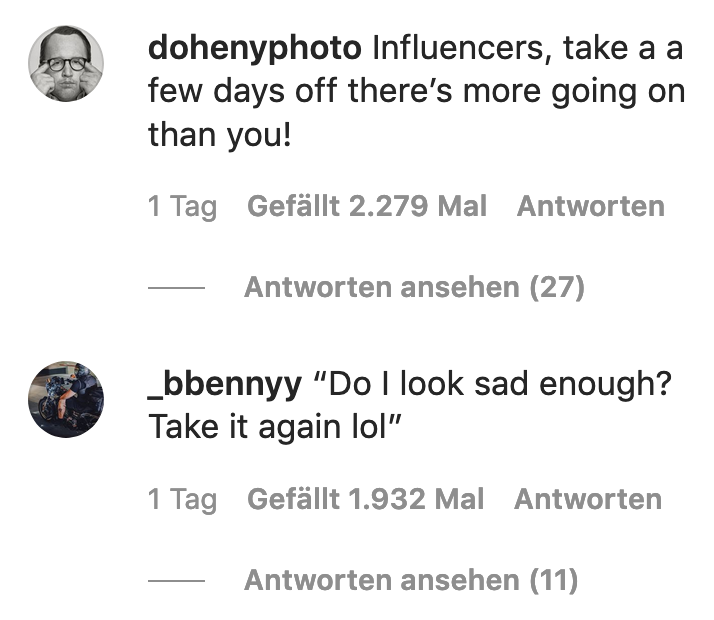Click the text 'Take it again lol'

click(x=270, y=426)
